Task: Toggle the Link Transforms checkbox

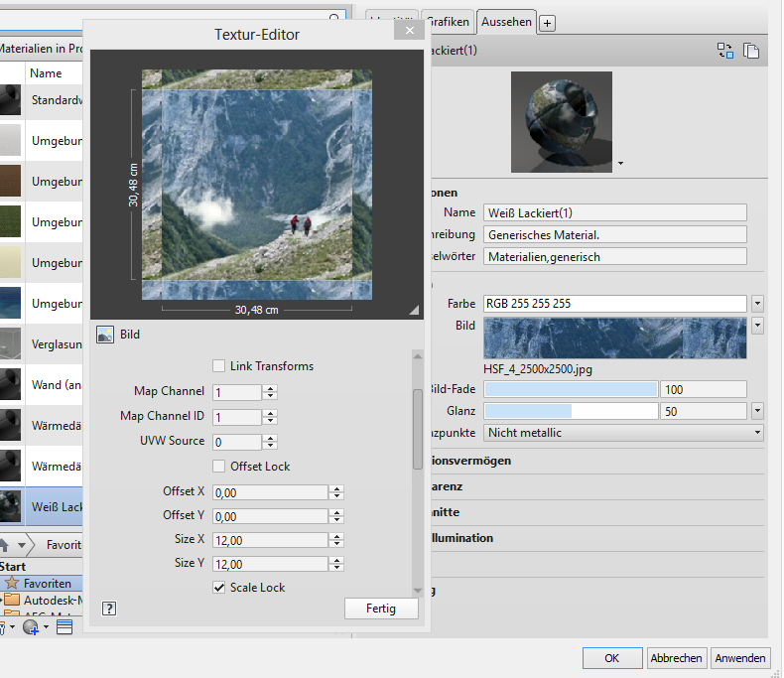Action: pyautogui.click(x=218, y=366)
